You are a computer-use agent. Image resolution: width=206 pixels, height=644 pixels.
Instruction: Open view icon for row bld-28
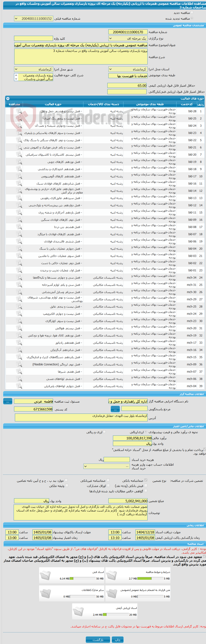(19, 111)
